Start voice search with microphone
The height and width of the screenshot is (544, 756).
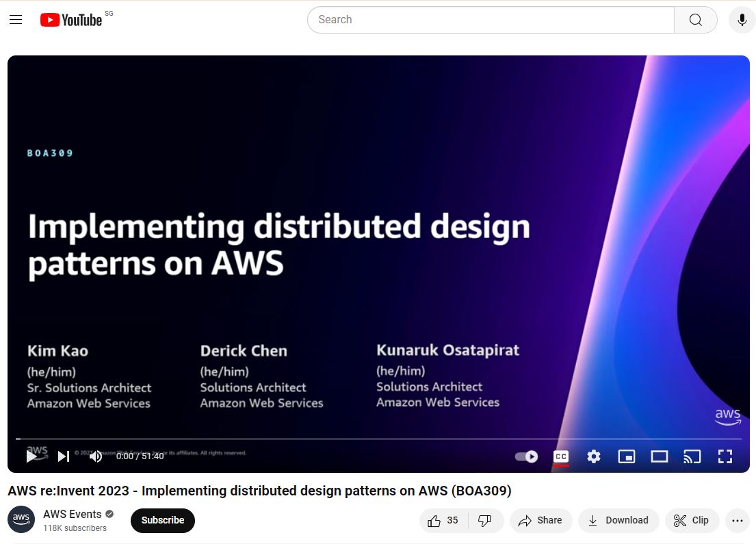pos(742,20)
